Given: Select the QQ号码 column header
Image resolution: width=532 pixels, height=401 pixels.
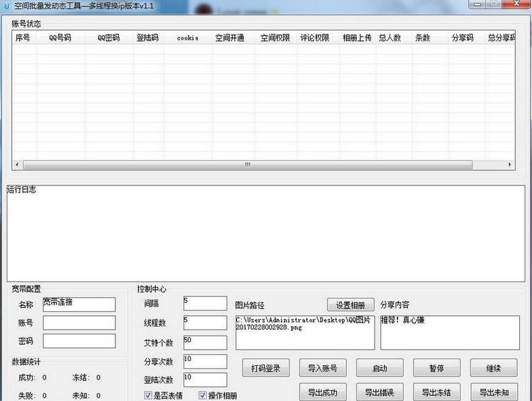Looking at the screenshot, I should click(60, 38).
